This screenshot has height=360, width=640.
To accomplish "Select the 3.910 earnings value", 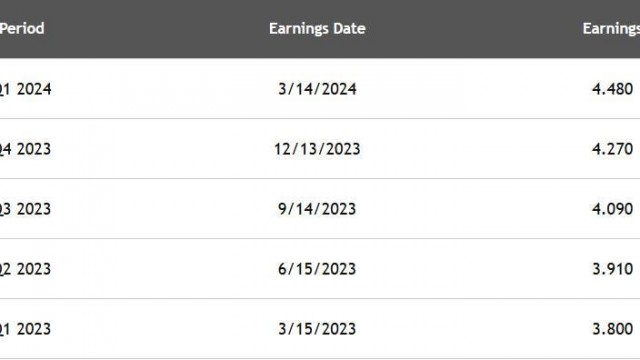I will pos(612,269).
